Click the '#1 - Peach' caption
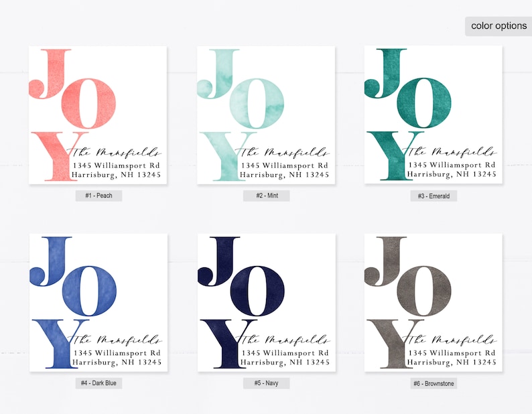Image resolution: width=532 pixels, height=414 pixels. coord(98,196)
